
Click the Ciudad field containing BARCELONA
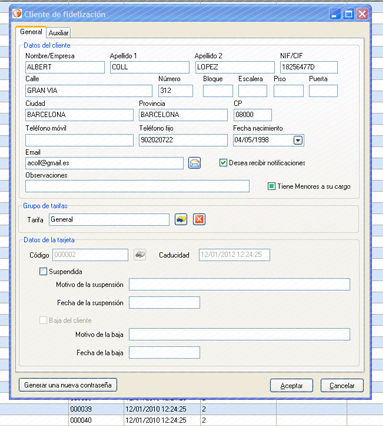click(x=79, y=115)
